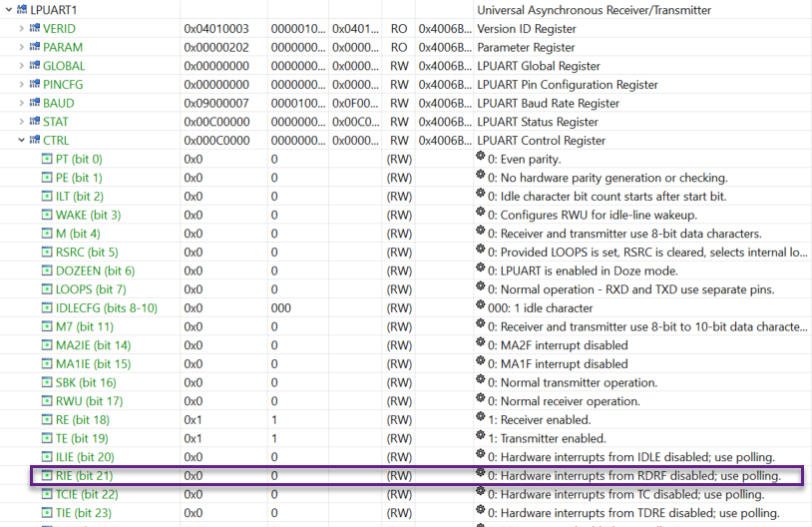
Task: Select the TCIE (bit 22) field name
Action: point(87,494)
